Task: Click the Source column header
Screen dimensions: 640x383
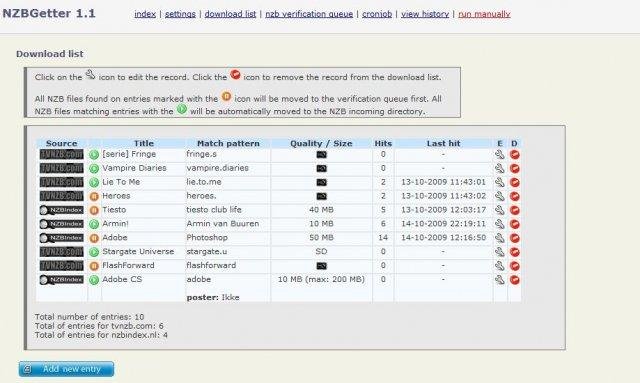Action: click(62, 143)
